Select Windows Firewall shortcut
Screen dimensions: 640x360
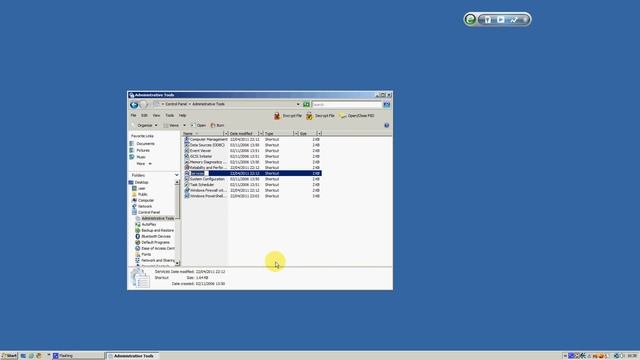[205, 191]
